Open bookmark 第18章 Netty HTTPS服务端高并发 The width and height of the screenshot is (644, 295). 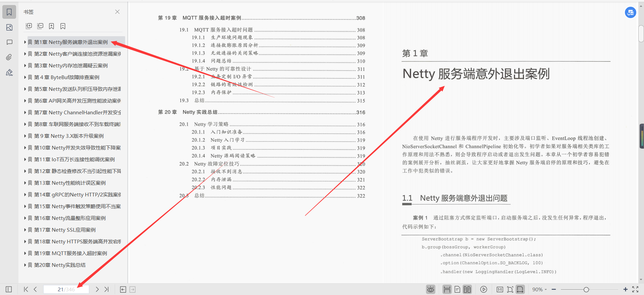[x=77, y=242]
